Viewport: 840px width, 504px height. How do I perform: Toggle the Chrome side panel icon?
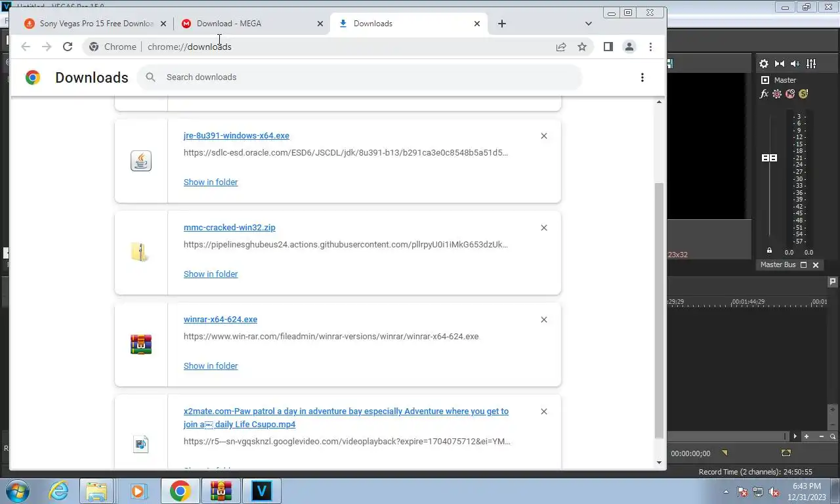[608, 47]
